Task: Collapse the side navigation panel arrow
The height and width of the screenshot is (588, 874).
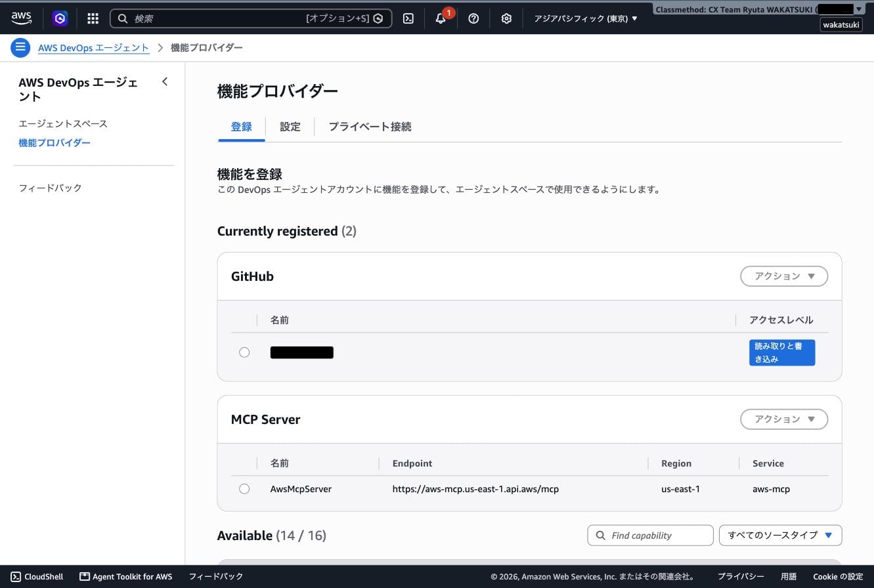Action: click(165, 81)
